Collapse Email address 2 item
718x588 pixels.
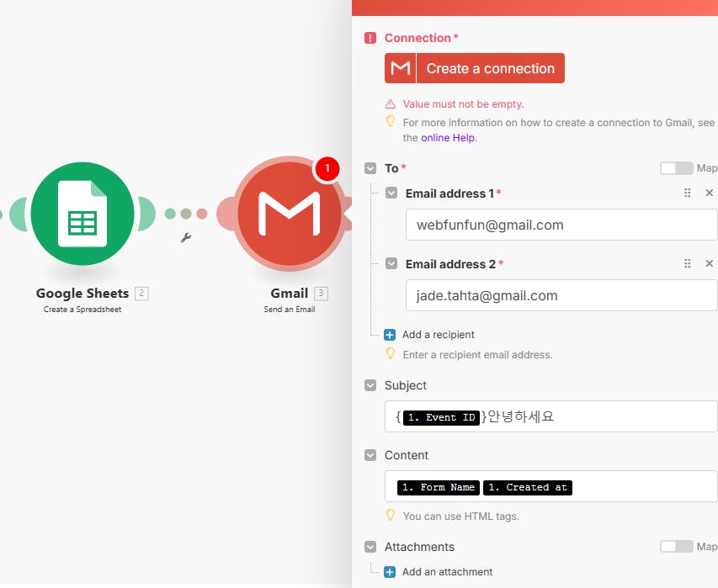391,263
